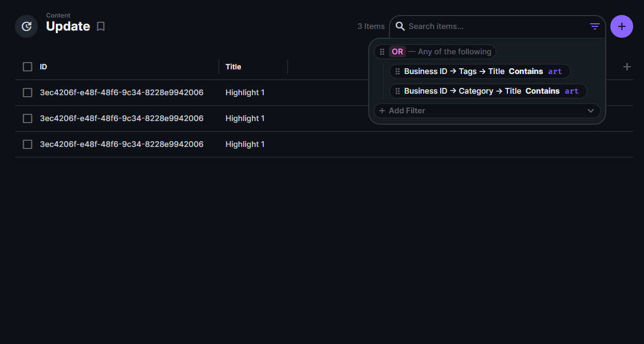This screenshot has width=644, height=344.
Task: Click the search magnifier icon
Action: 400,26
